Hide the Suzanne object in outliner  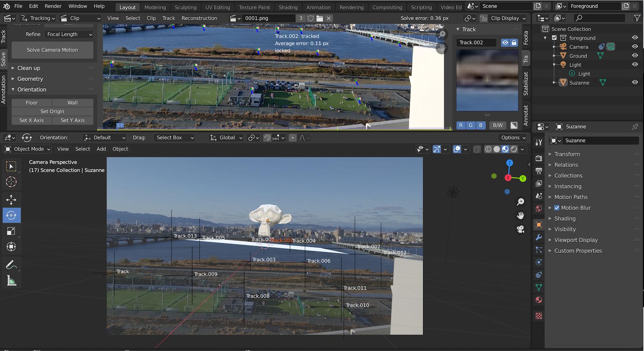click(x=635, y=83)
